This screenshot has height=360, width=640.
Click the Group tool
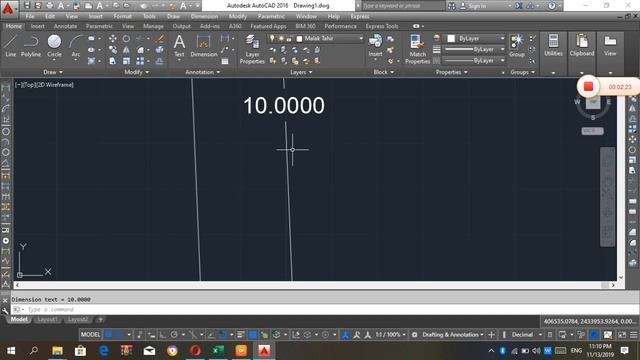tap(517, 45)
